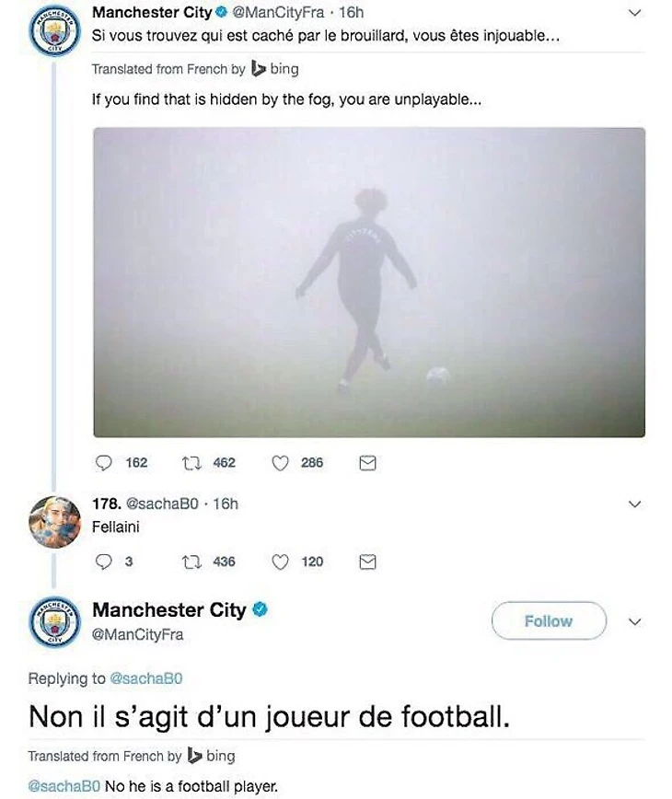Retweet the fog photo tweet
This screenshot has height=799, width=672.
191,463
